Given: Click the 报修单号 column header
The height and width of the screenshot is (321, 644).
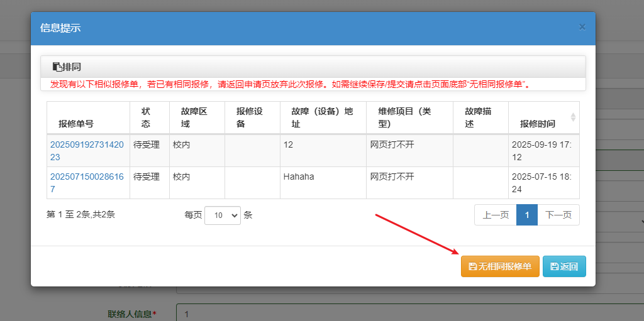Looking at the screenshot, I should tap(88, 117).
